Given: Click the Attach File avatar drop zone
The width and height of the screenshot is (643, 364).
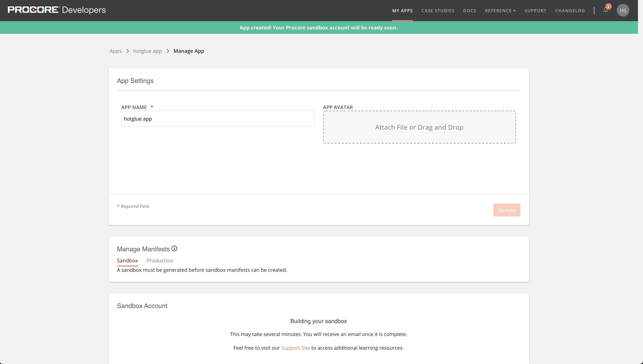Looking at the screenshot, I should click(x=419, y=127).
